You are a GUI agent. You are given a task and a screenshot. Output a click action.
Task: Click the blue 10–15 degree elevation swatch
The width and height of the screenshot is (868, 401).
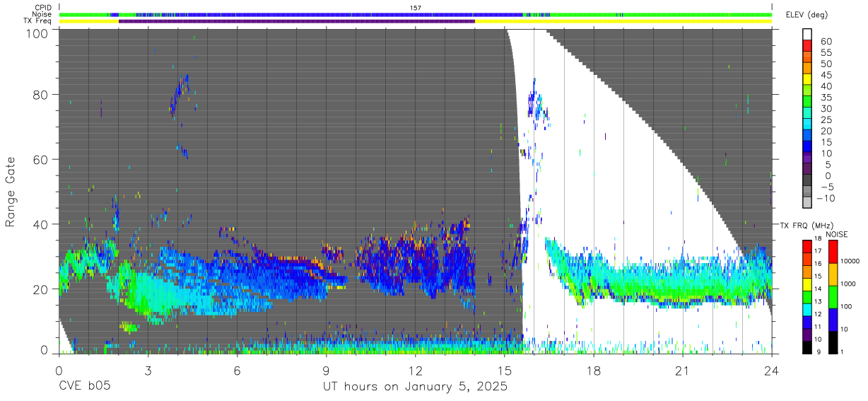point(807,147)
